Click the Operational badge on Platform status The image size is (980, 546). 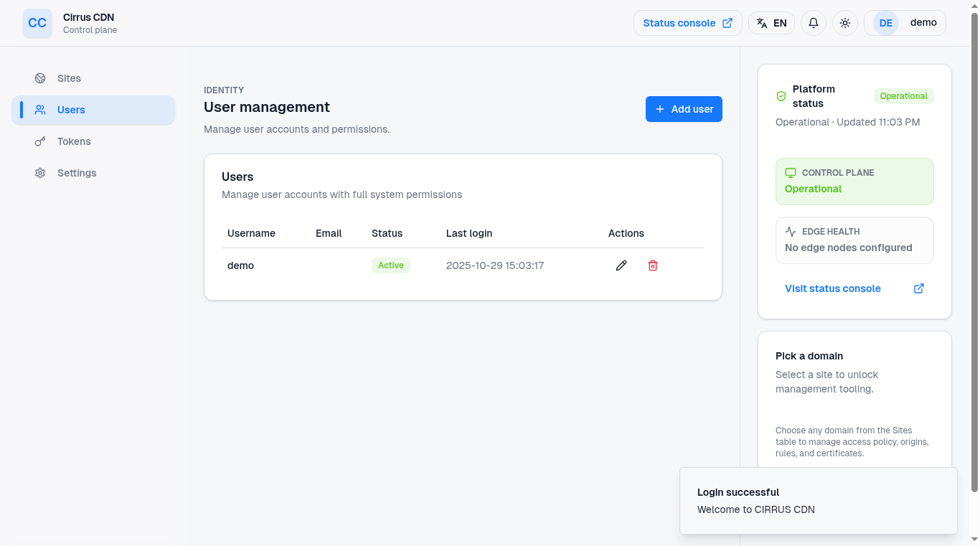(903, 95)
